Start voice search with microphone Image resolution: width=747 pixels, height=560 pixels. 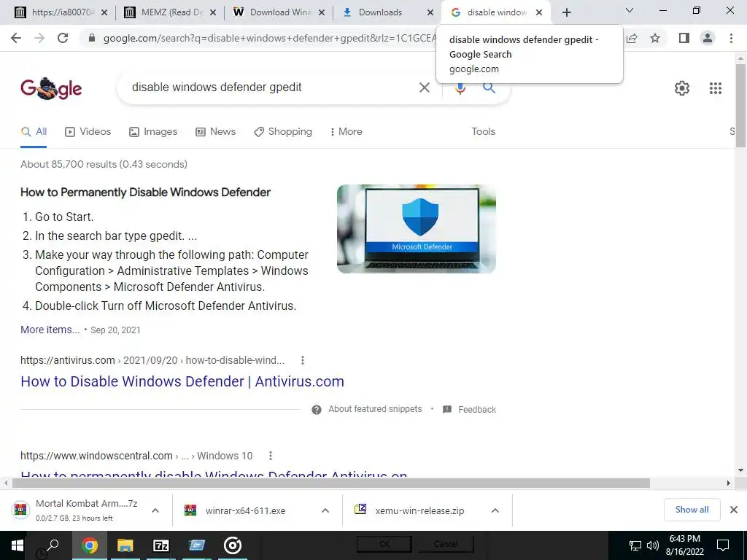(460, 87)
